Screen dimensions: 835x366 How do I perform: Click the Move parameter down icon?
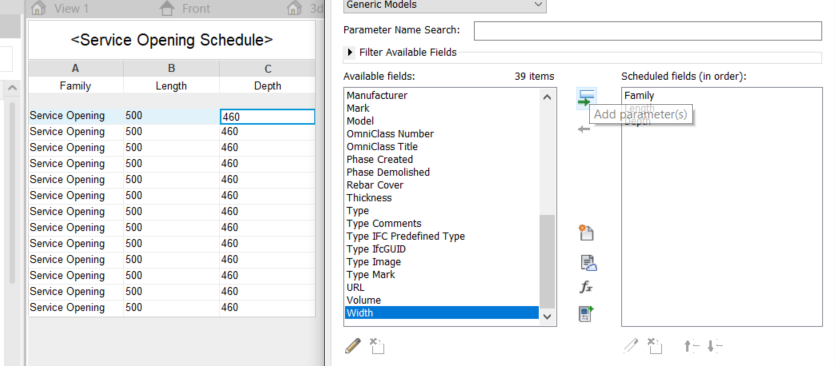[715, 346]
